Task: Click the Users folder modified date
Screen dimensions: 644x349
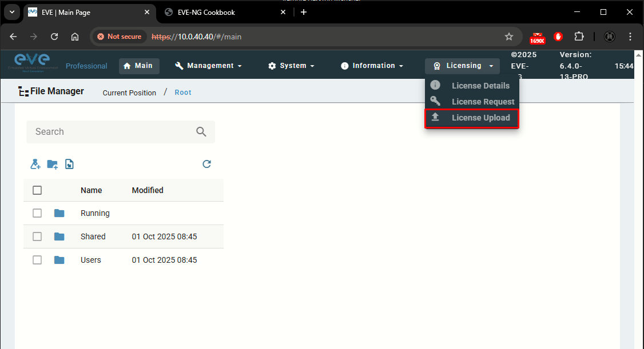Action: (x=164, y=260)
